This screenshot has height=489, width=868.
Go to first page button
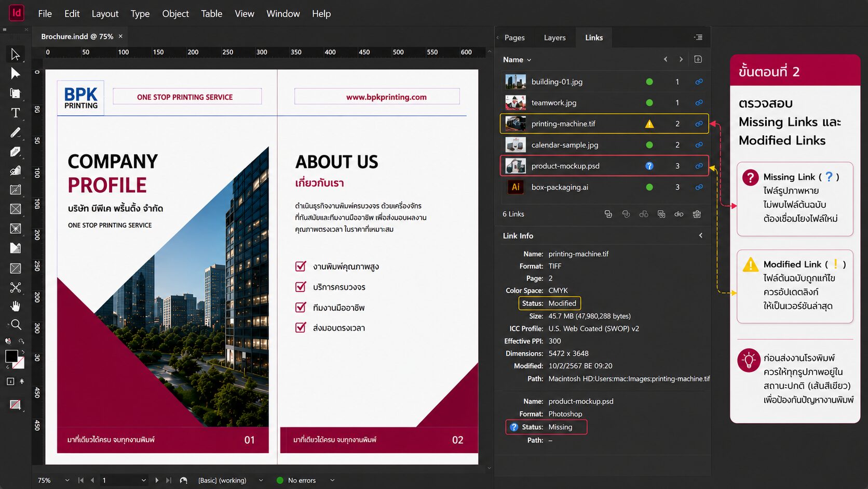coord(80,480)
